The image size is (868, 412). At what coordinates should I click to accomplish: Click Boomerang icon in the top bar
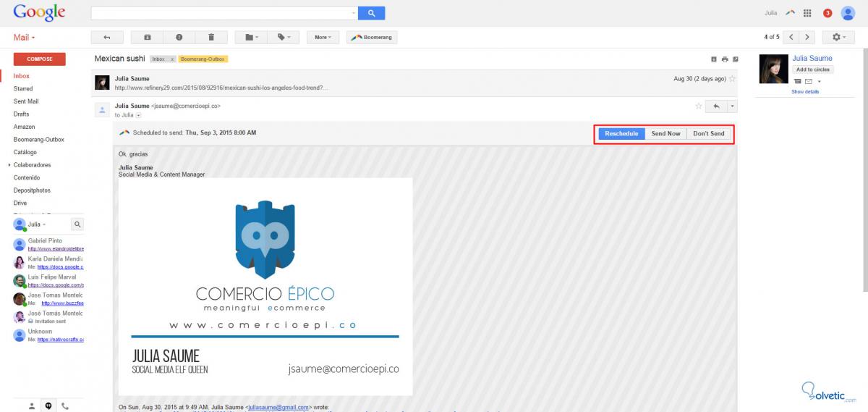click(x=791, y=13)
